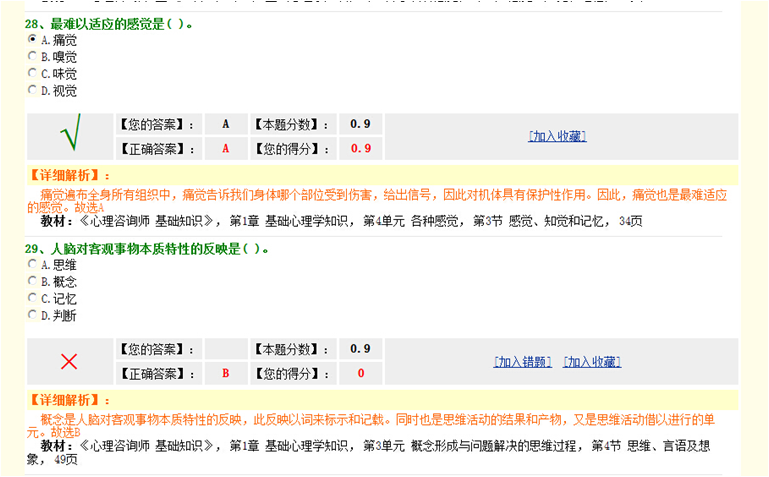Screen dimensions: 769x477
Task: Click the red X icon for question 29
Action: pyautogui.click(x=69, y=361)
